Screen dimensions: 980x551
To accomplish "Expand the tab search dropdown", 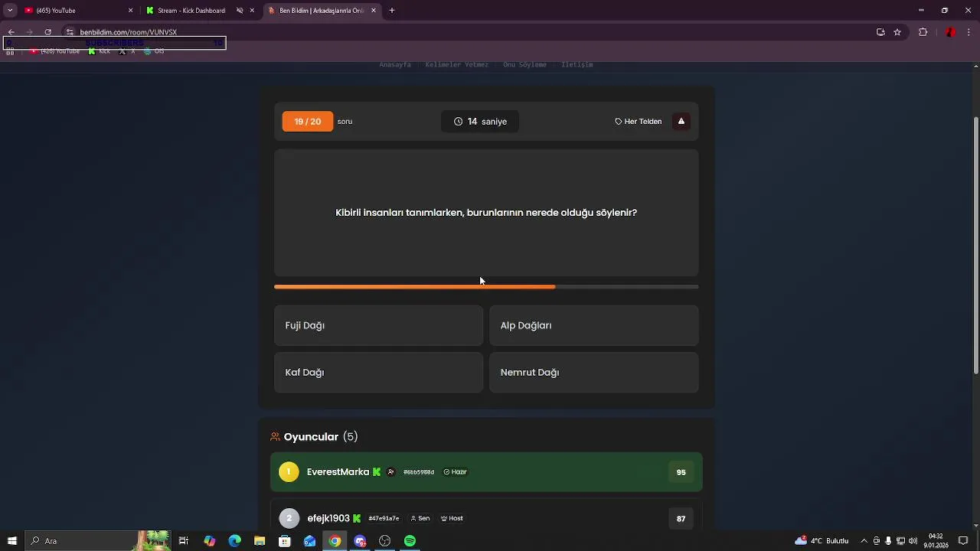I will (10, 11).
